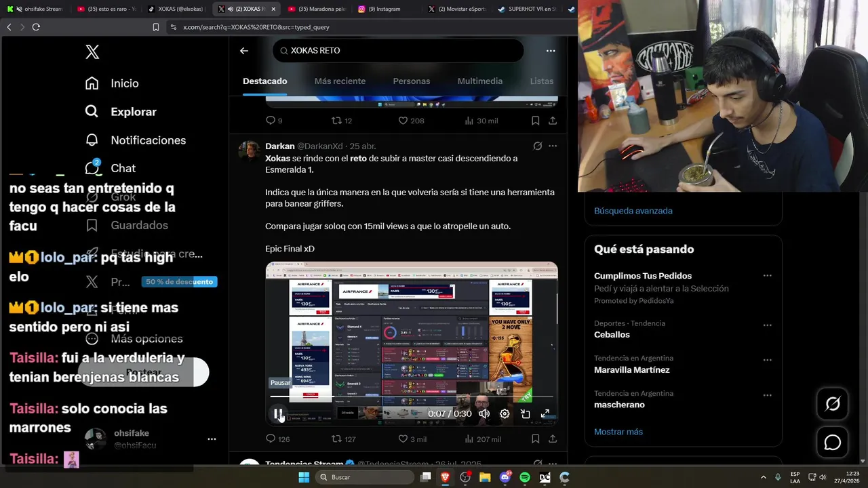Open the Darkan profile name link
Viewport: 868px width, 488px height.
(x=279, y=146)
